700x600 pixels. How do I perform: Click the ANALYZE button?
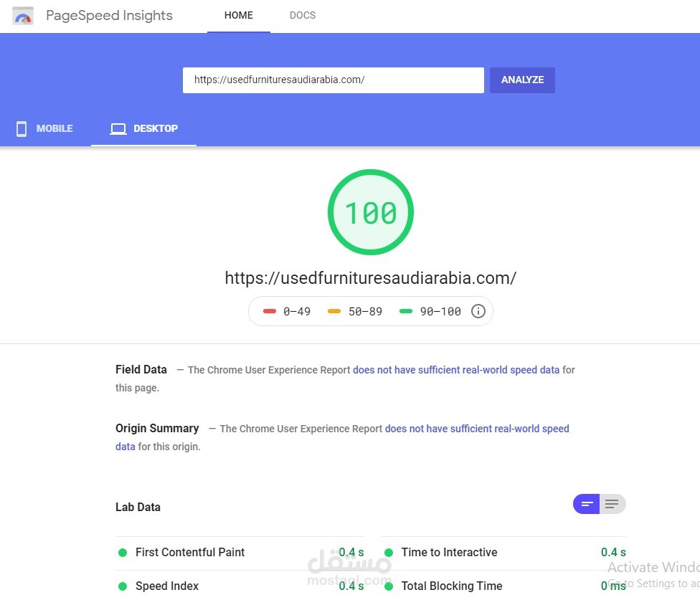[x=522, y=80]
